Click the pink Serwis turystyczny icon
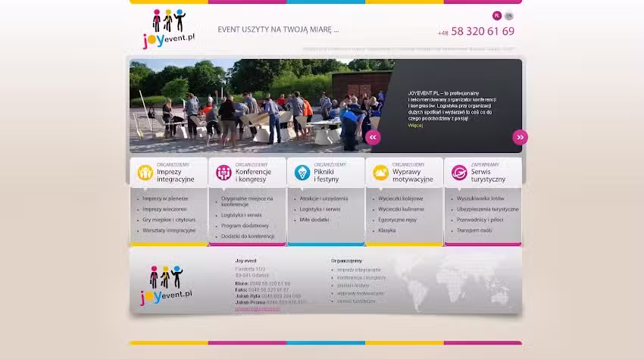 459,173
